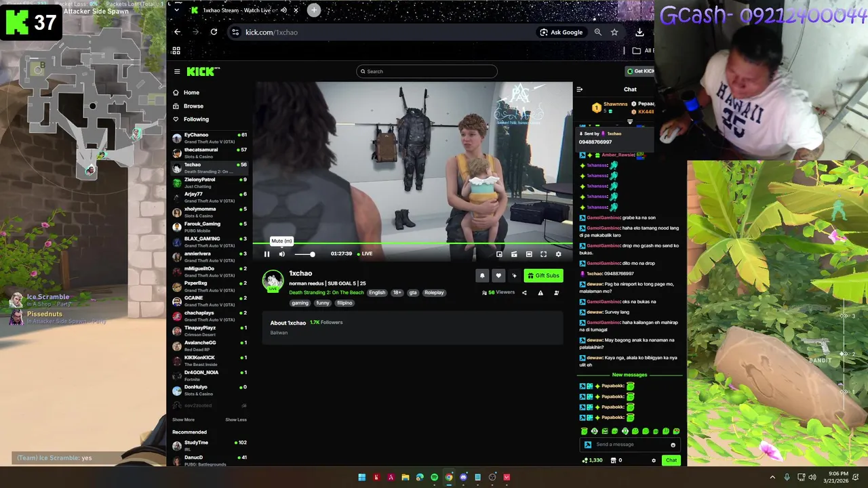This screenshot has height=488, width=868.
Task: Open chat settings gear icon
Action: click(x=654, y=460)
